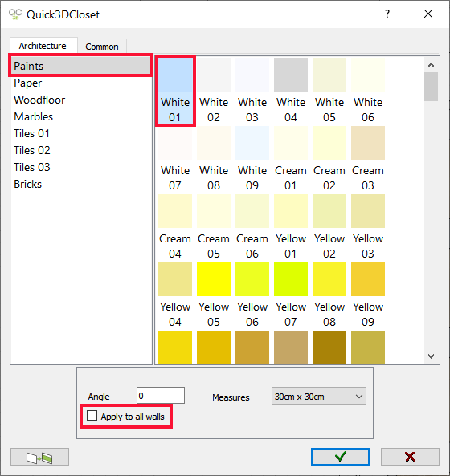
Task: Close the Quick3DCloset dialog window
Action: tap(428, 14)
